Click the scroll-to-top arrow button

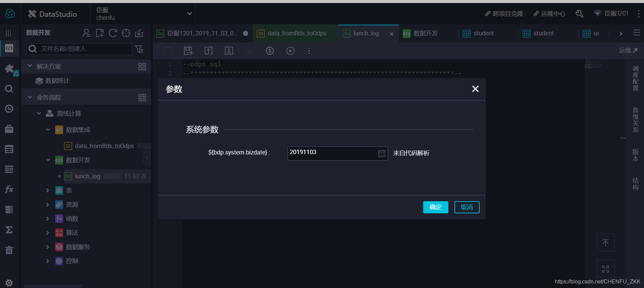[606, 242]
